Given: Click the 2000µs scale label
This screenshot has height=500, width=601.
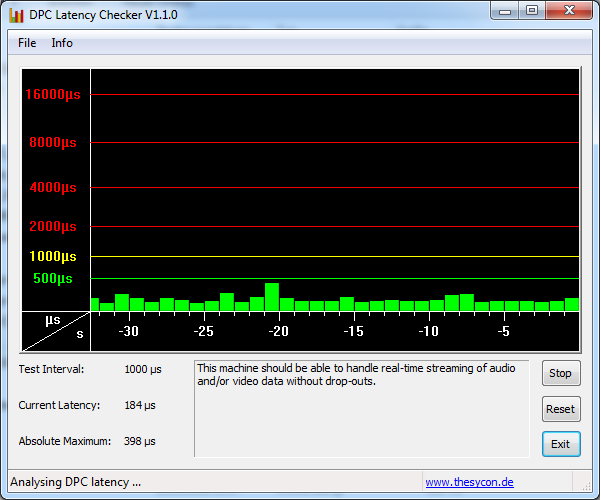Looking at the screenshot, I should (53, 226).
